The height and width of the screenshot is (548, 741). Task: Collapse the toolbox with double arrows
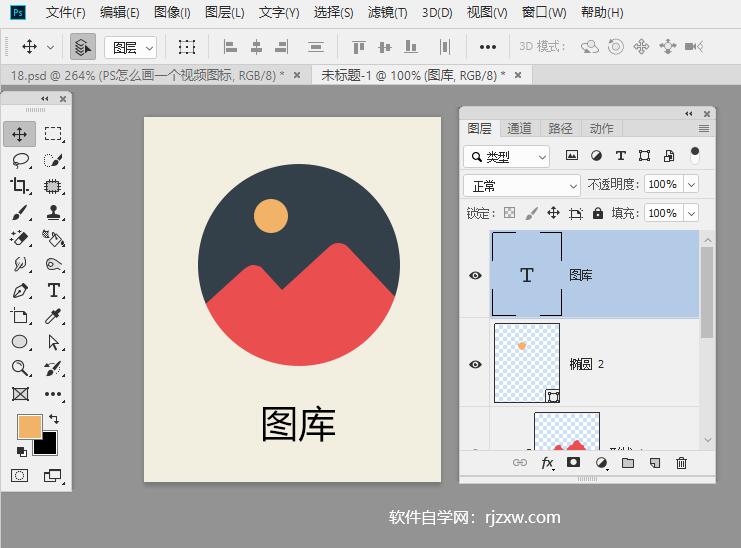point(45,98)
